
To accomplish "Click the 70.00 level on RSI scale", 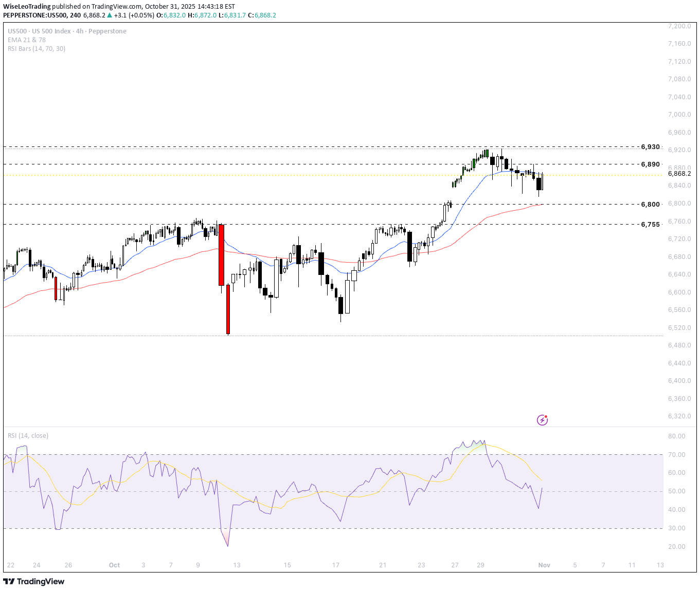I will point(677,455).
